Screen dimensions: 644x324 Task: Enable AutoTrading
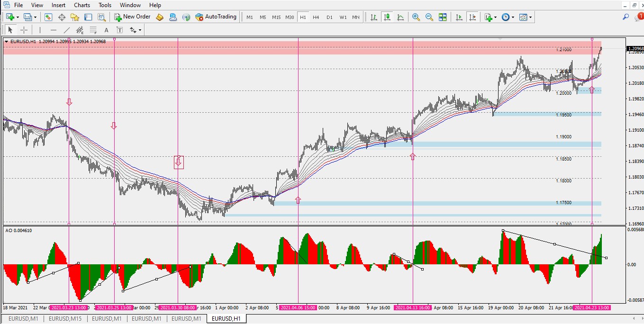(216, 17)
